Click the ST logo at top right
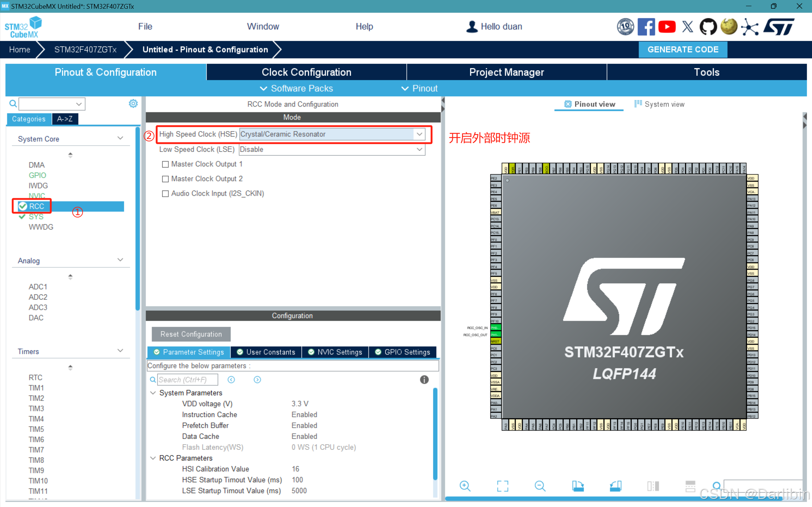The width and height of the screenshot is (812, 507). click(779, 26)
